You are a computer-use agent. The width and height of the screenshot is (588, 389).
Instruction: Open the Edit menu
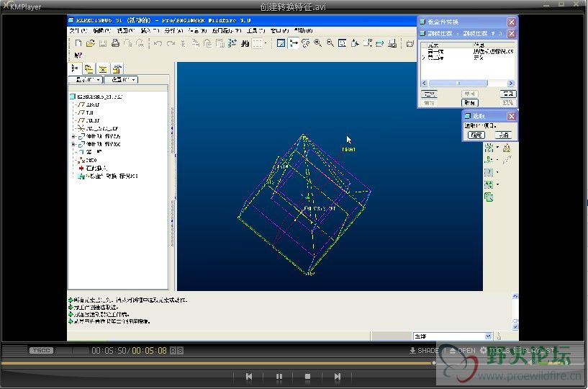[101, 30]
